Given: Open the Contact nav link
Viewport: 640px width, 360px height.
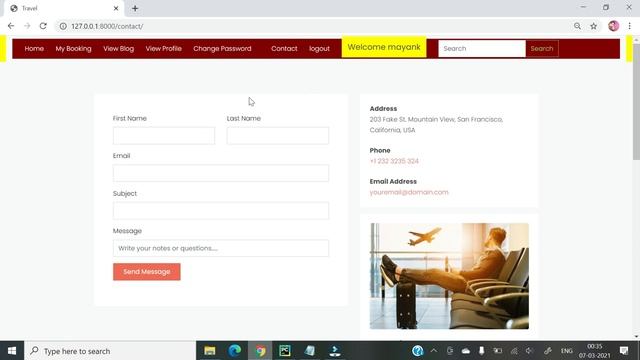Looking at the screenshot, I should (284, 49).
